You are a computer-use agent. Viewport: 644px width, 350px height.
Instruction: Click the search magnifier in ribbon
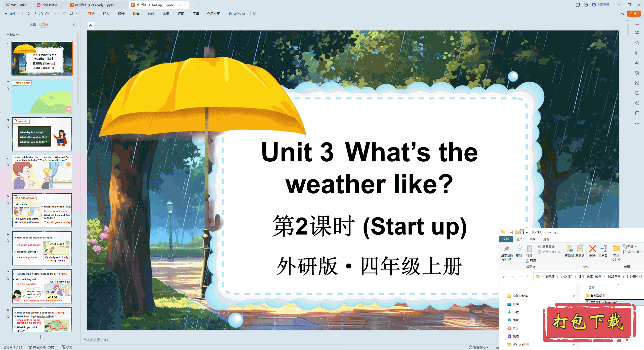tap(255, 14)
